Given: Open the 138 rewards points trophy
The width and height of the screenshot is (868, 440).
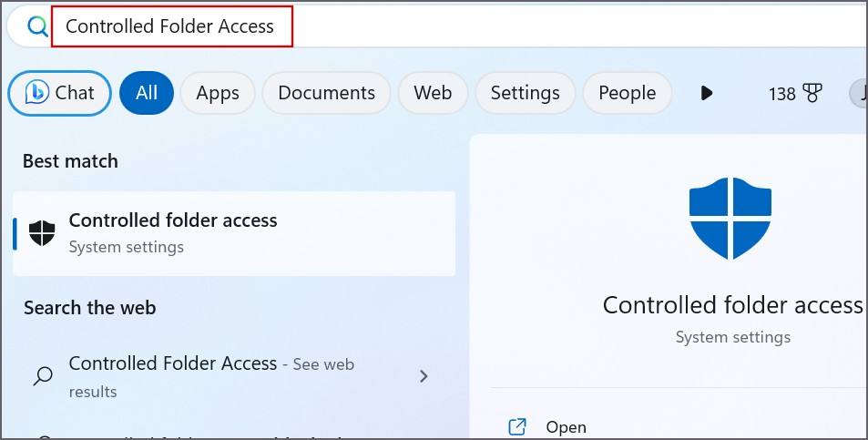Looking at the screenshot, I should 795,93.
